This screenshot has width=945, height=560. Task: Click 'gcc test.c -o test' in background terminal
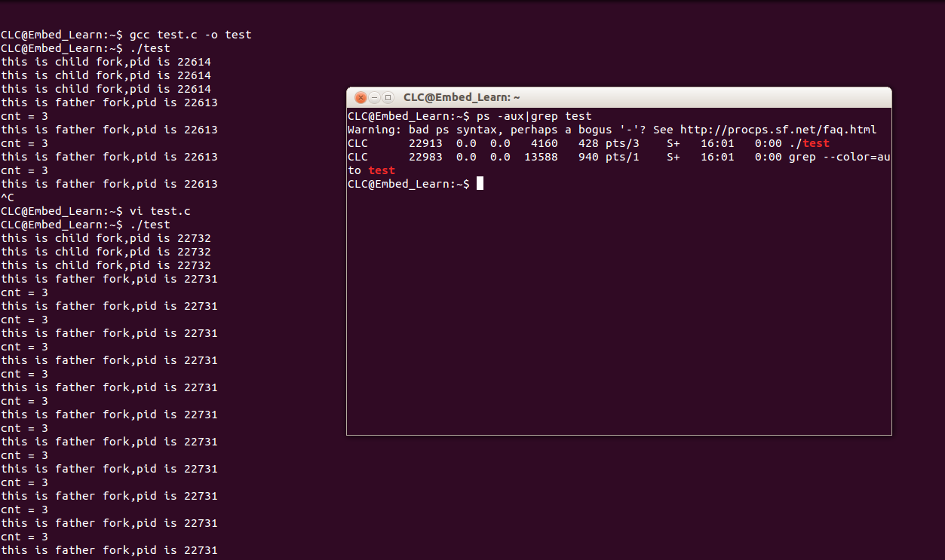click(191, 35)
